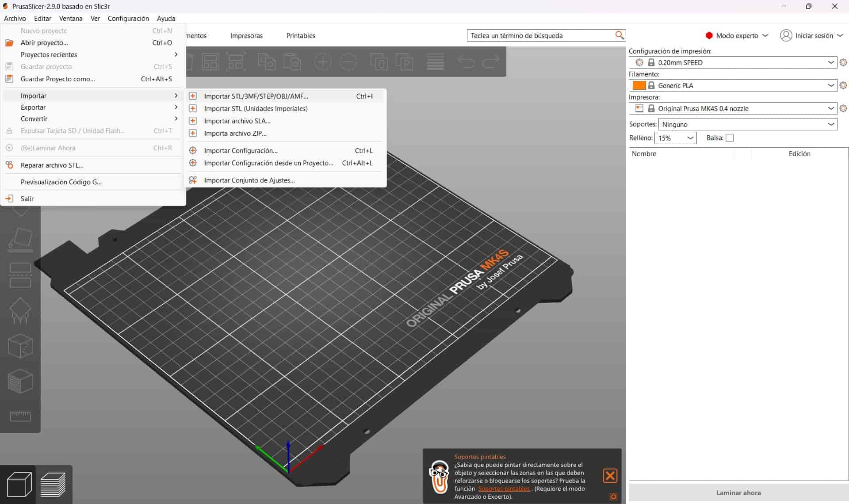
Task: Choose Salir to quit PrusaSlicer
Action: click(x=92, y=199)
